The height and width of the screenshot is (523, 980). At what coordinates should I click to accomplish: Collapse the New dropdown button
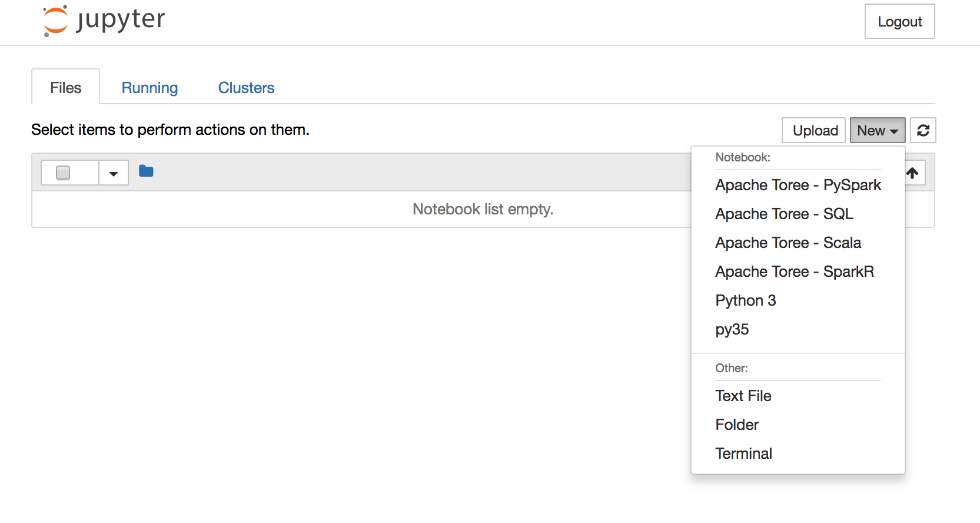[x=878, y=130]
